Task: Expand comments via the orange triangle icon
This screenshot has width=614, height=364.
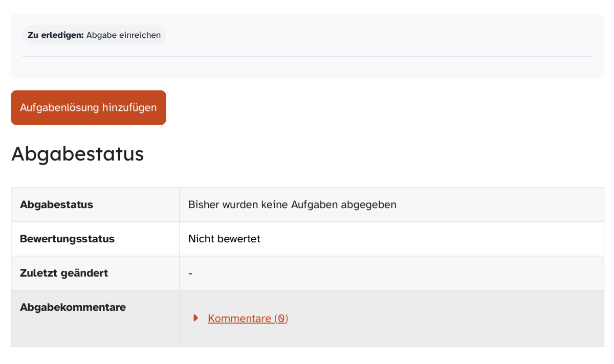Action: 195,318
